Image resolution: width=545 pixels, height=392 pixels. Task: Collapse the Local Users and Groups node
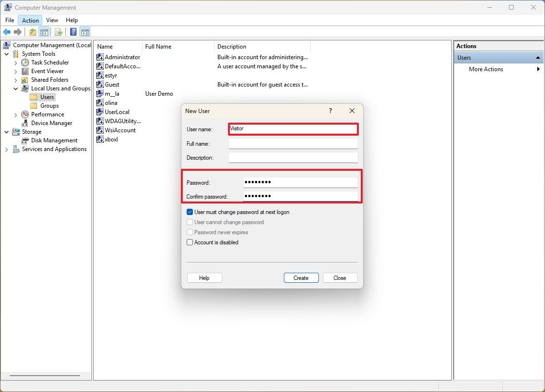point(16,89)
